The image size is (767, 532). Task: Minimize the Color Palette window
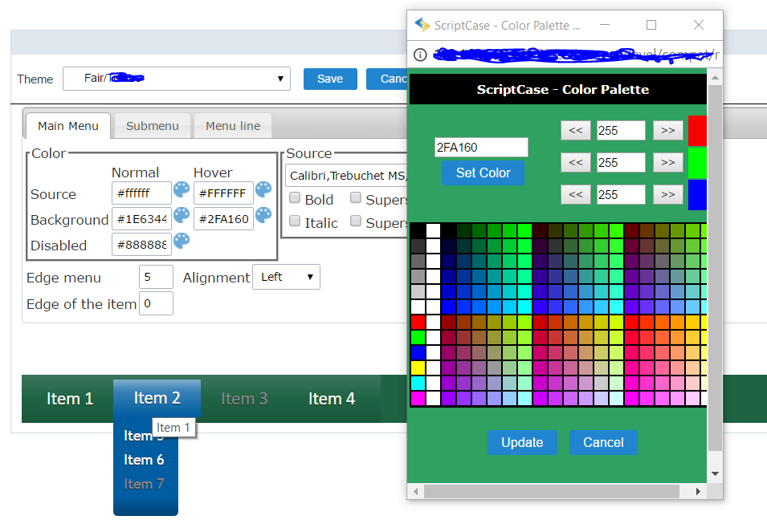[605, 25]
